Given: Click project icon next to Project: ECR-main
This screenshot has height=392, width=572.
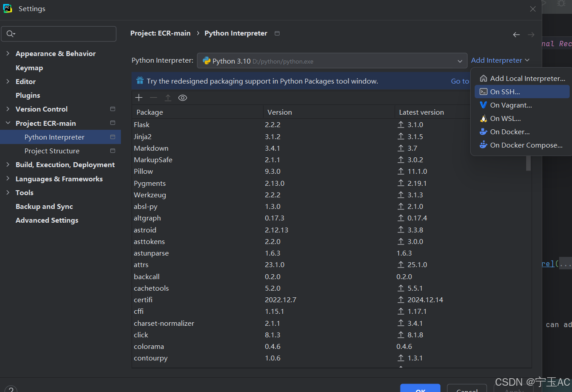Looking at the screenshot, I should (x=112, y=123).
